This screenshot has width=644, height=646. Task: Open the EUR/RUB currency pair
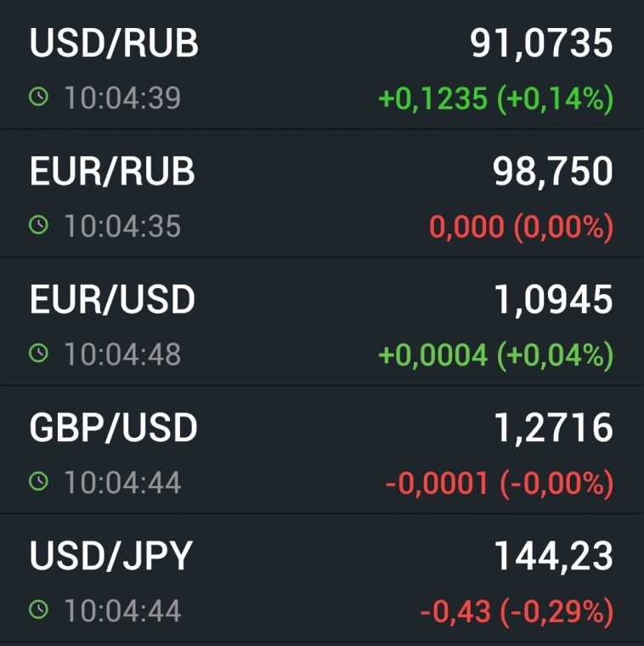(x=112, y=172)
